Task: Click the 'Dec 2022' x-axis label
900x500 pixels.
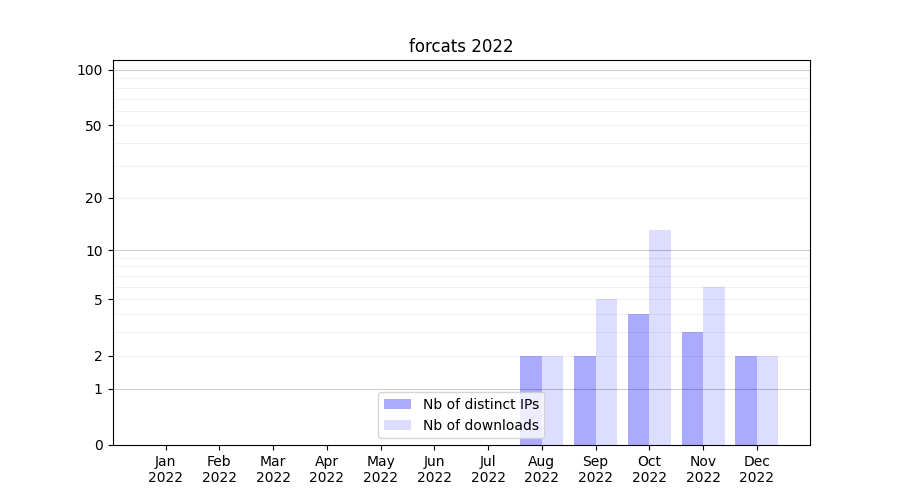Action: [756, 469]
